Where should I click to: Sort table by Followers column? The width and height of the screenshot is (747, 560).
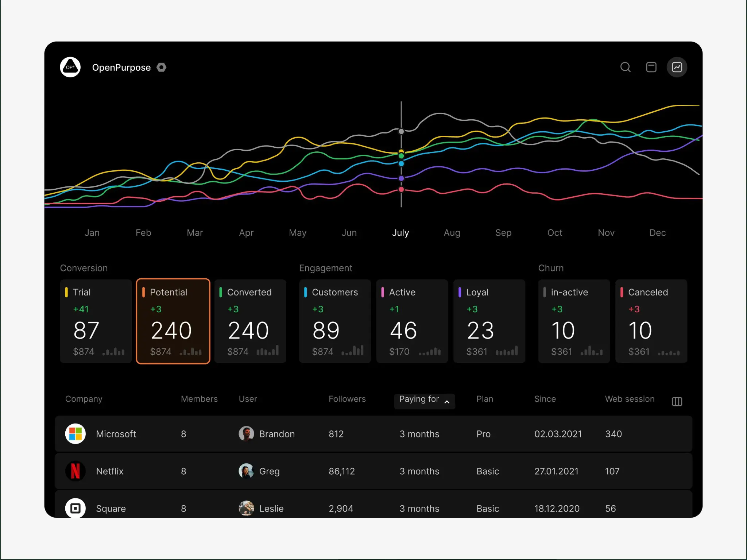[x=347, y=399]
